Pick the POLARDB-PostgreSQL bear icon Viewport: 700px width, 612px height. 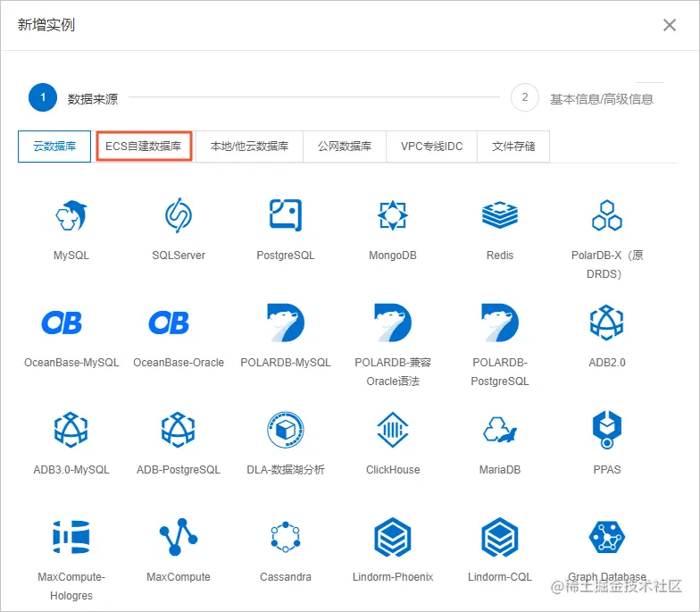click(500, 323)
